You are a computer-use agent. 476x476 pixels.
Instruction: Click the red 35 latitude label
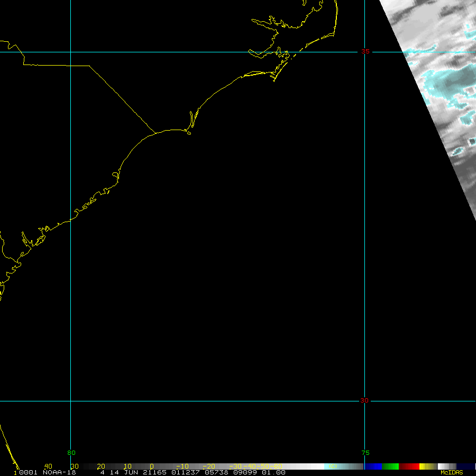click(365, 51)
